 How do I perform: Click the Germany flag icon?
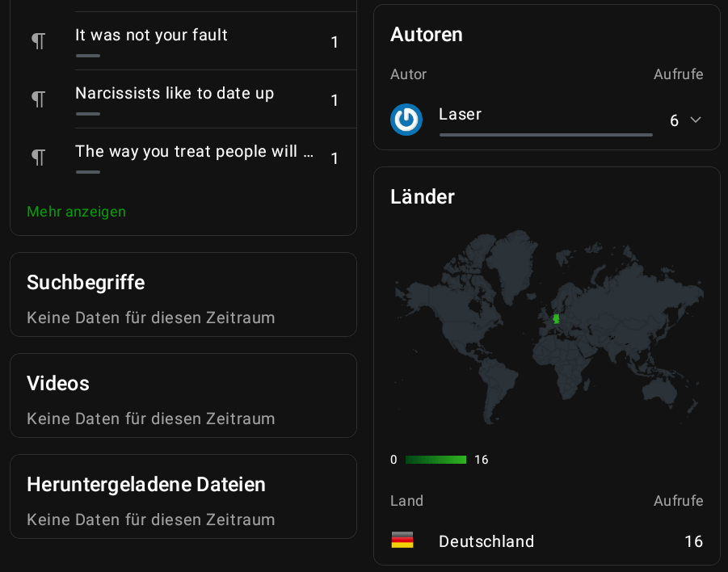coord(402,540)
